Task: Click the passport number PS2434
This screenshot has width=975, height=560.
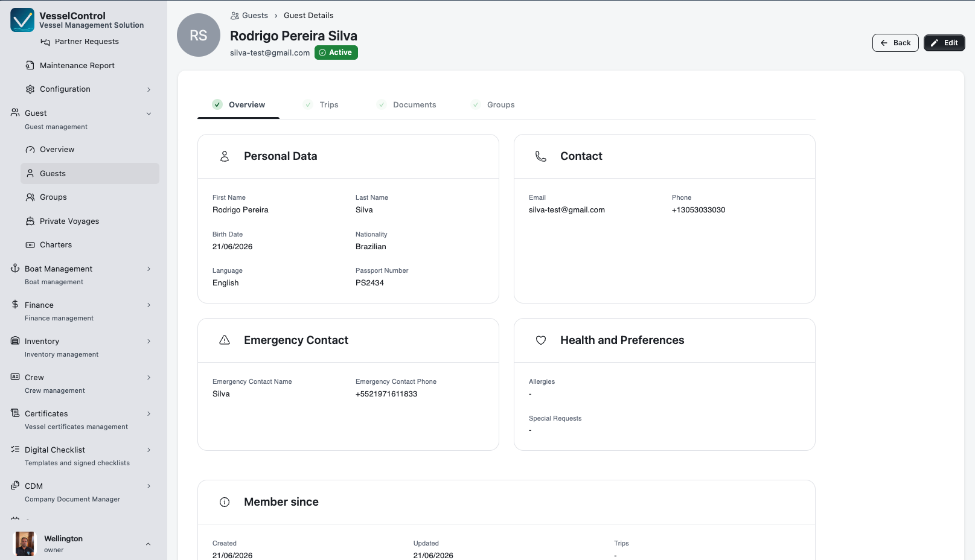Action: tap(369, 283)
